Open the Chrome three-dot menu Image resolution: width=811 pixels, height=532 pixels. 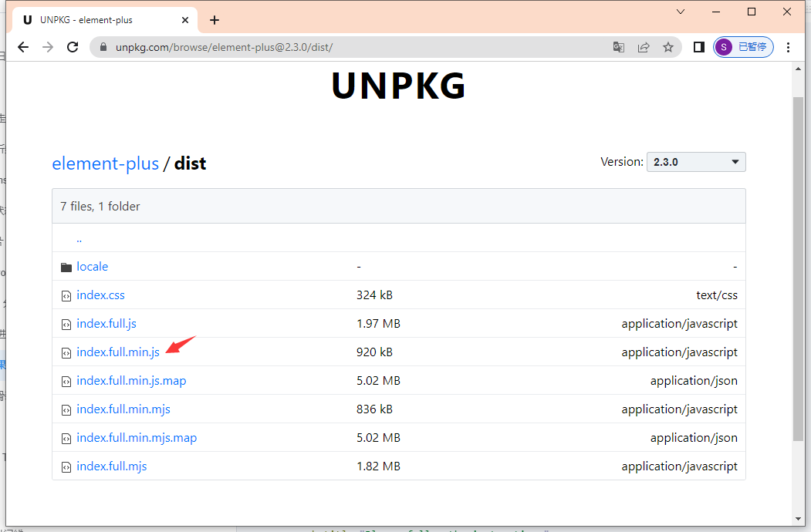788,47
